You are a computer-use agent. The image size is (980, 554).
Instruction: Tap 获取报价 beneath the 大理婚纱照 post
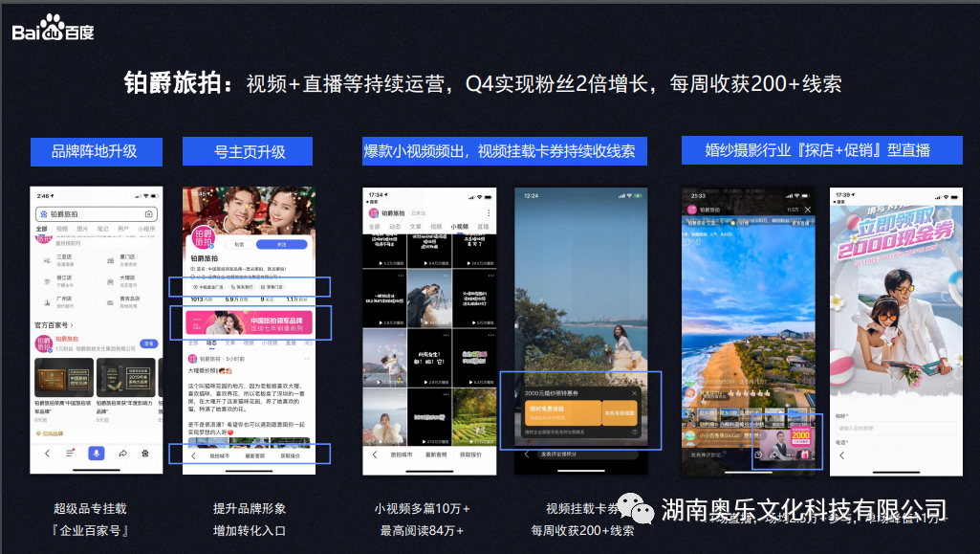point(290,455)
